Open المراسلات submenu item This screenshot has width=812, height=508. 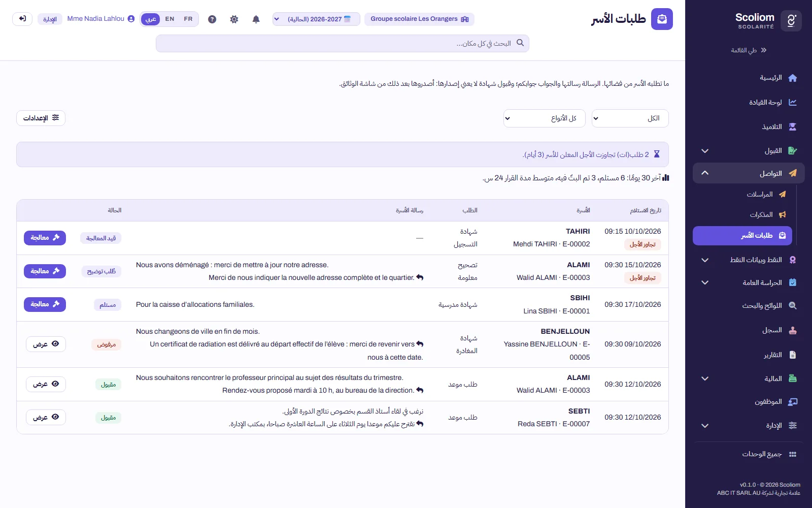click(742, 194)
